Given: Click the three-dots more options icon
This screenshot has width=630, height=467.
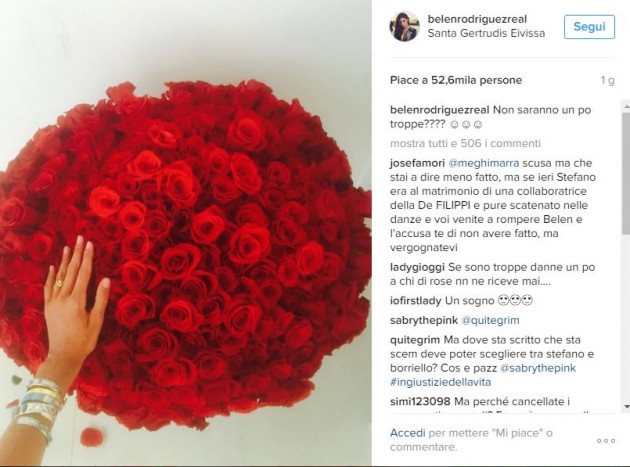Looking at the screenshot, I should pos(606,441).
